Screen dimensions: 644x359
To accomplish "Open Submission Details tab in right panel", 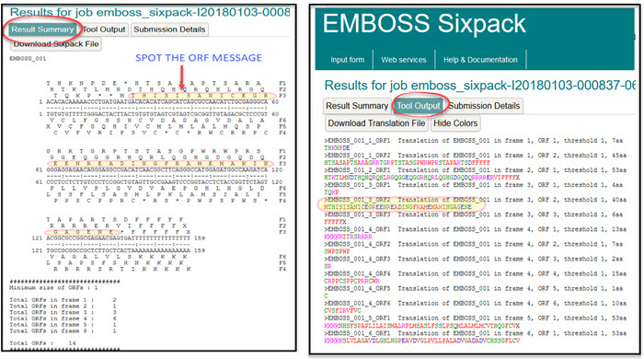I will point(484,106).
